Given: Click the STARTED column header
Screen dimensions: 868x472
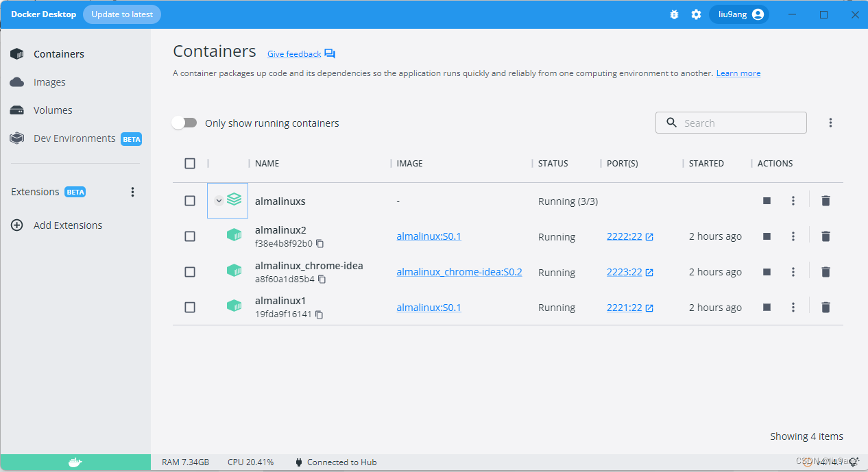Looking at the screenshot, I should pos(706,164).
